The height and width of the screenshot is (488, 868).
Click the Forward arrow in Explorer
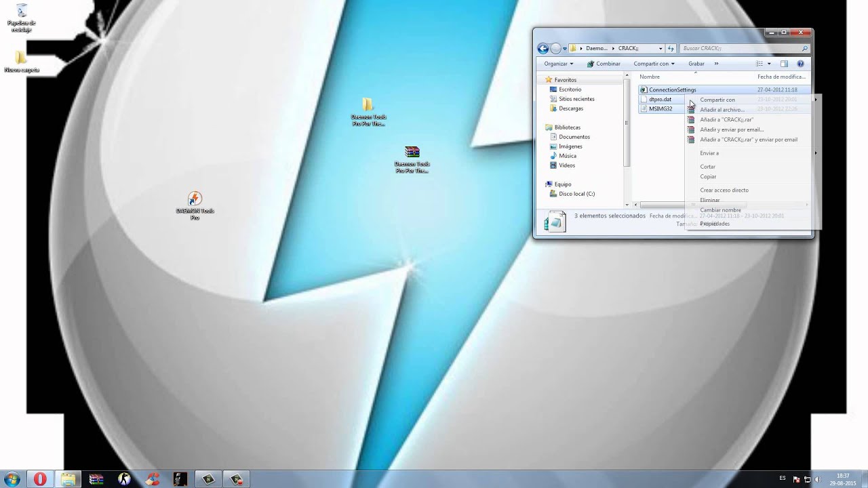[x=556, y=48]
